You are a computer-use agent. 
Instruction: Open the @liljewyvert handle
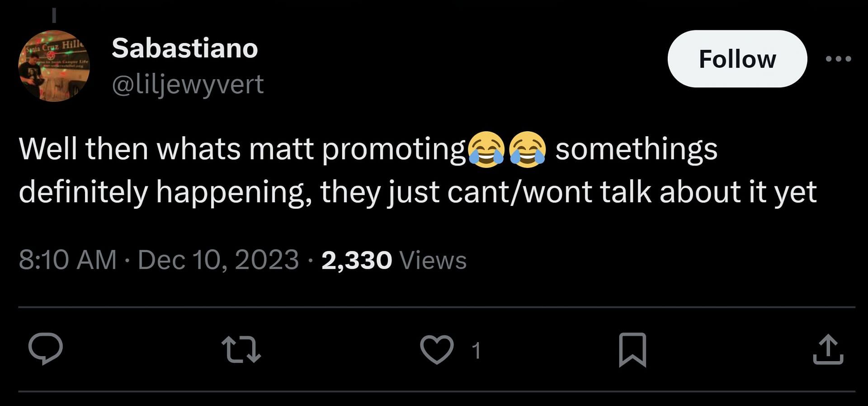coord(189,85)
